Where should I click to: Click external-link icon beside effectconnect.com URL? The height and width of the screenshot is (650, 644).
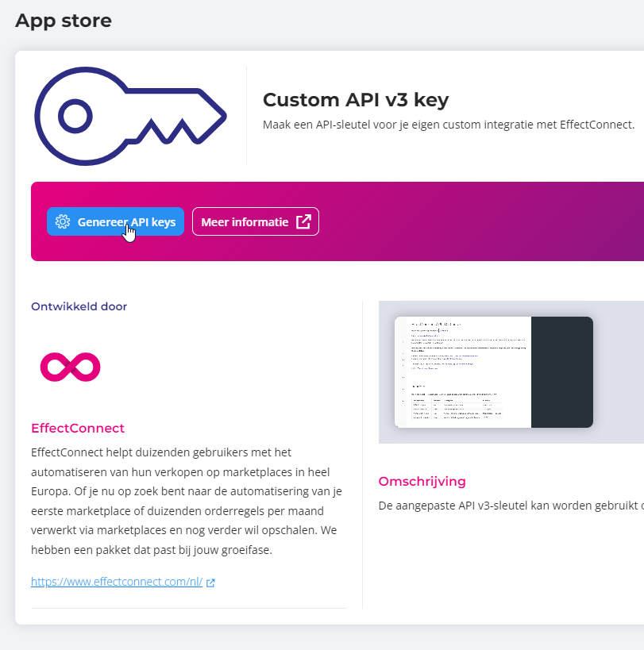[x=210, y=583]
